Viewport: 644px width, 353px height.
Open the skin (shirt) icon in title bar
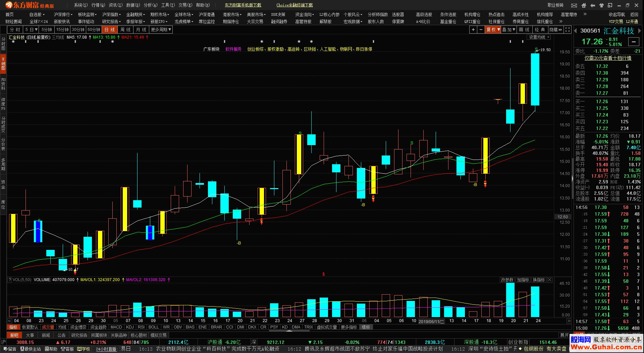pos(601,5)
